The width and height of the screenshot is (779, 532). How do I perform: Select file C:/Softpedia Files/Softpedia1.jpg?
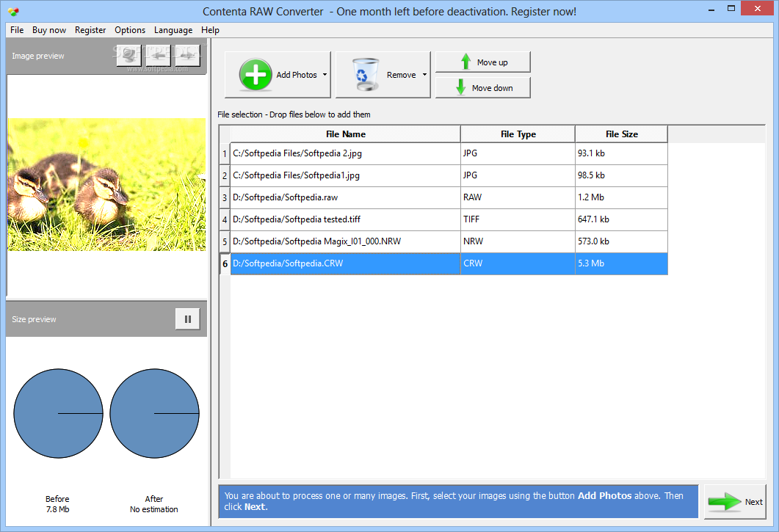point(345,175)
